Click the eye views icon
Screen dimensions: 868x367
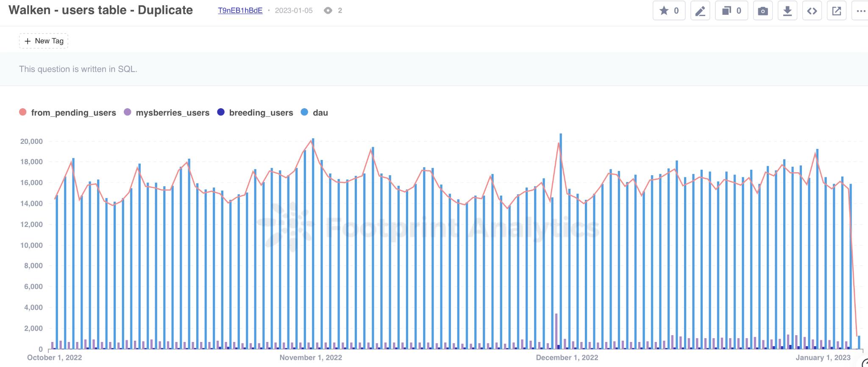click(x=328, y=11)
